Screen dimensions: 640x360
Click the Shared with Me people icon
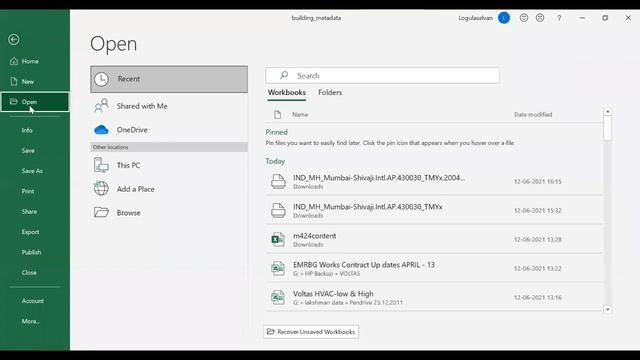[x=101, y=106]
